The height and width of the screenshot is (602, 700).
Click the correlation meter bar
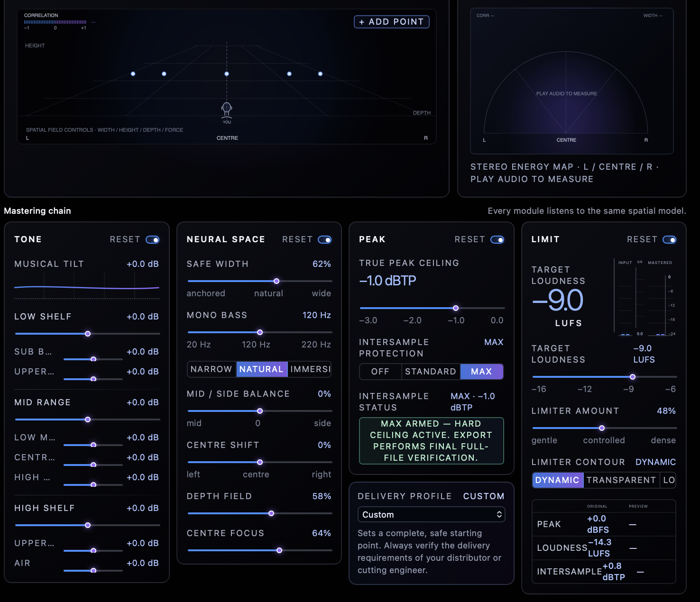(x=55, y=22)
